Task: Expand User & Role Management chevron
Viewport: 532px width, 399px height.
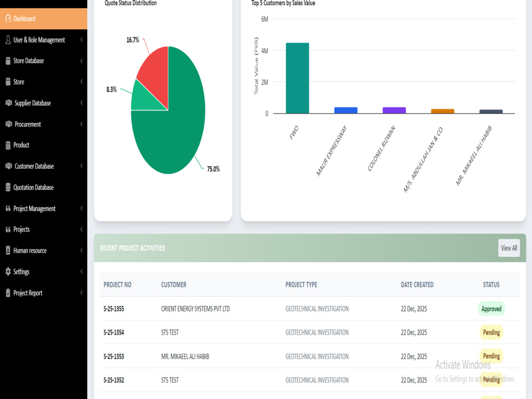Action: (81, 40)
